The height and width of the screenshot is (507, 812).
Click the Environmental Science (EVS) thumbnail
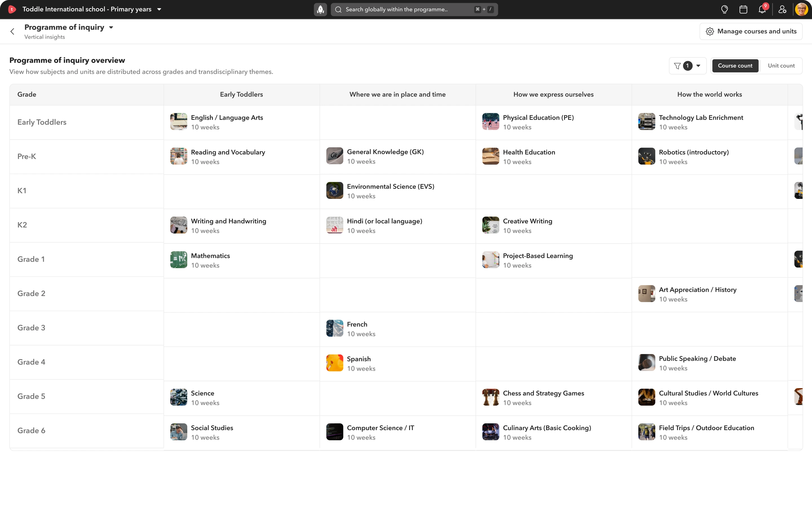[335, 190]
